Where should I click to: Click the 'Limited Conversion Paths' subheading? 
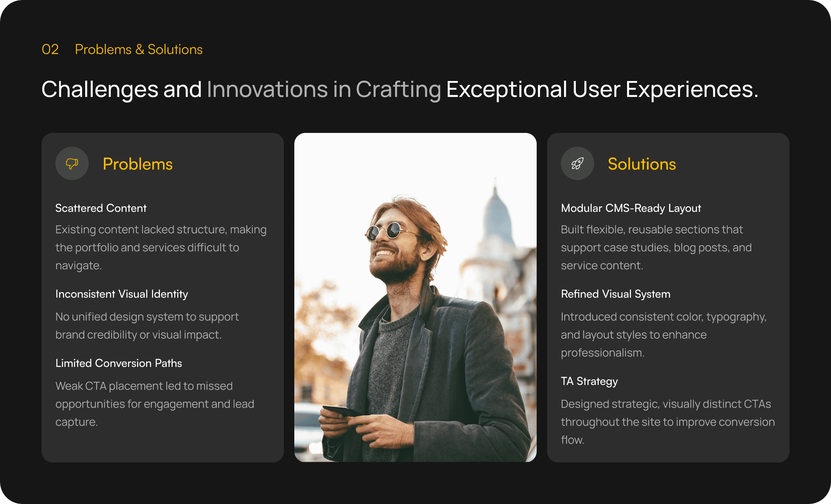pos(118,363)
